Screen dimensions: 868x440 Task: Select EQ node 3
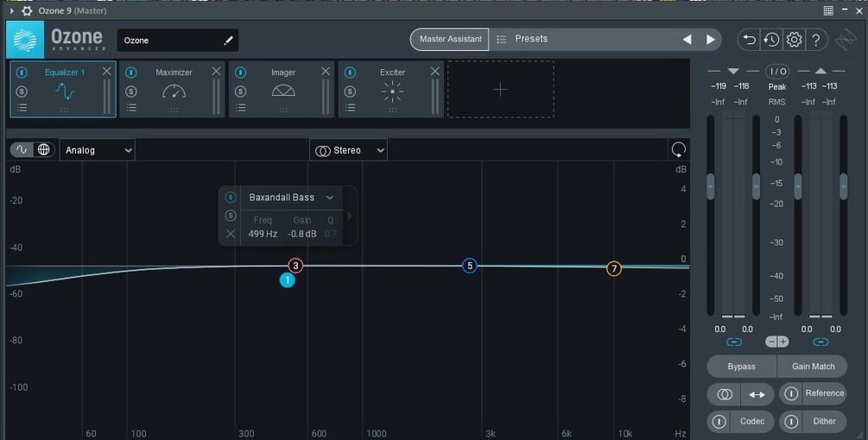295,266
